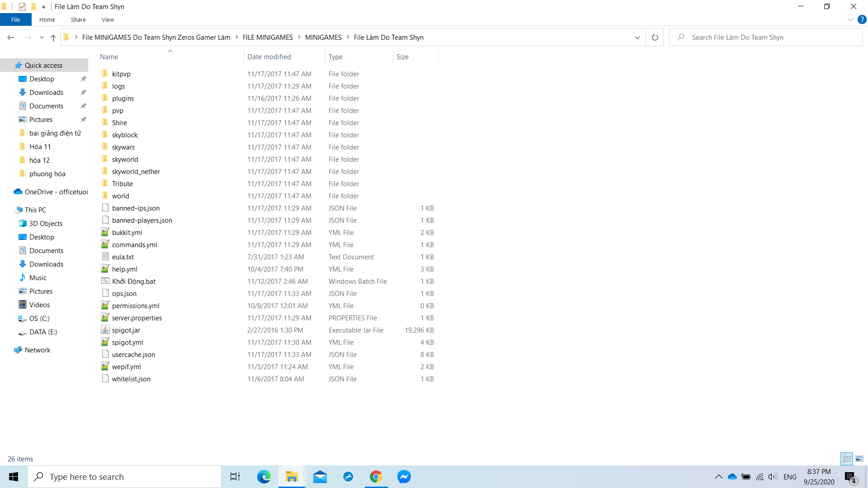Open Messenger from the taskbar
The image size is (868, 488).
(x=404, y=477)
